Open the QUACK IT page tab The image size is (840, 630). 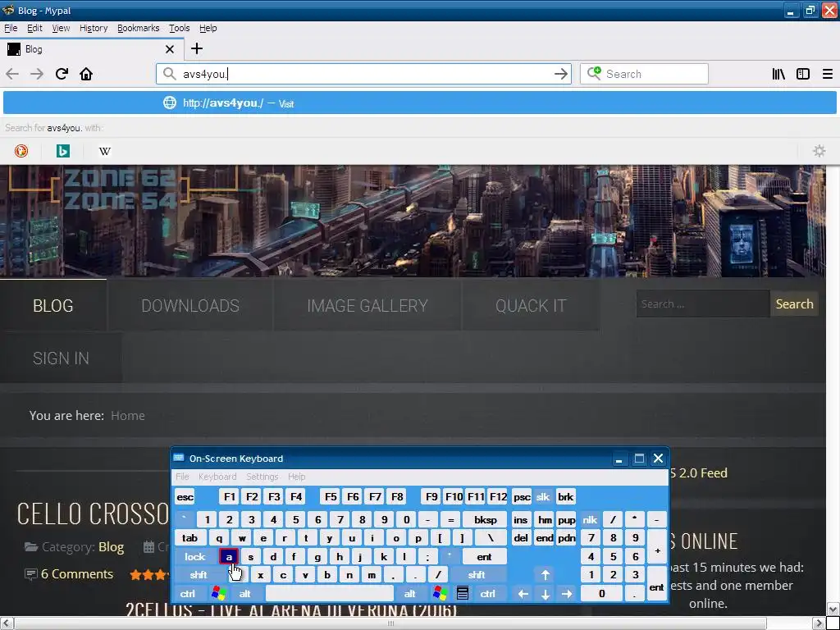531,305
